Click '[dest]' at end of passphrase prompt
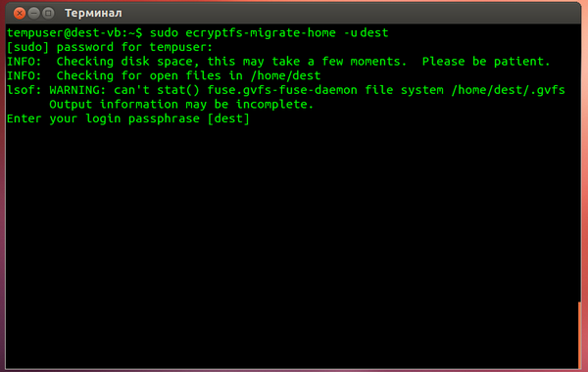Image resolution: width=588 pixels, height=372 pixels. (228, 118)
